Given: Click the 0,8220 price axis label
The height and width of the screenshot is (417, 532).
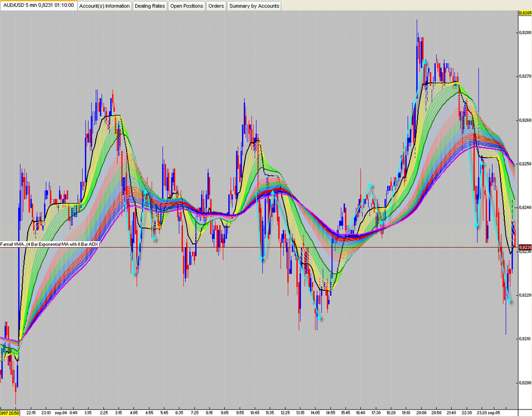Looking at the screenshot, I should [525, 295].
